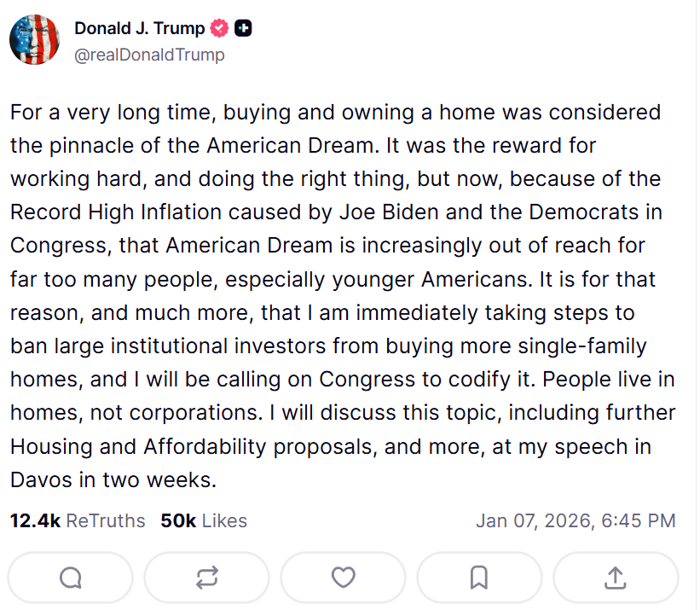Viewport: 700px width, 610px height.
Task: View the 50k Likes list
Action: pyautogui.click(x=204, y=520)
